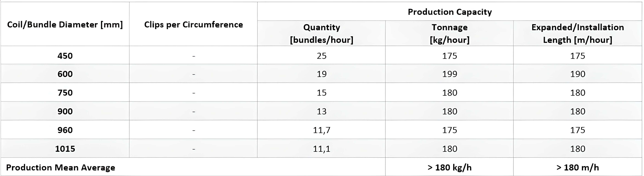Select the Production Mean Average label
The height and width of the screenshot is (176, 644).
click(60, 167)
